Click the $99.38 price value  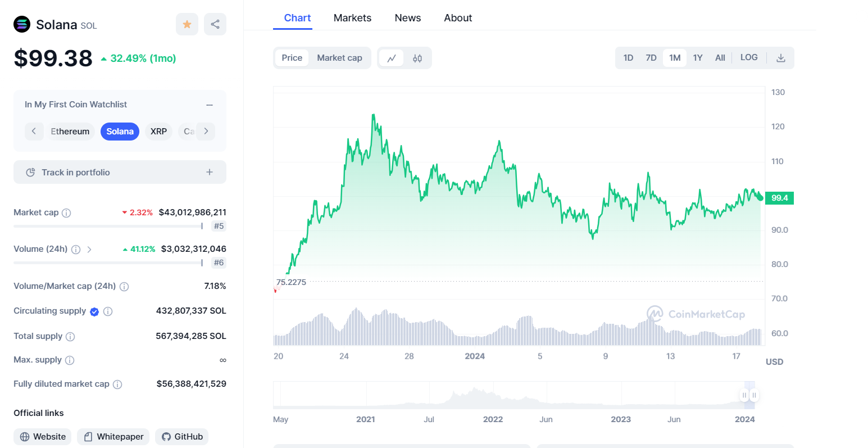click(53, 58)
